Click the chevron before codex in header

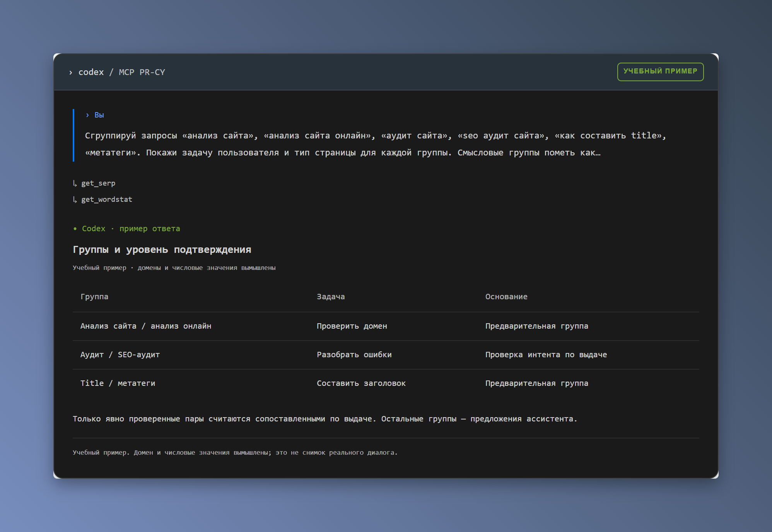[70, 72]
